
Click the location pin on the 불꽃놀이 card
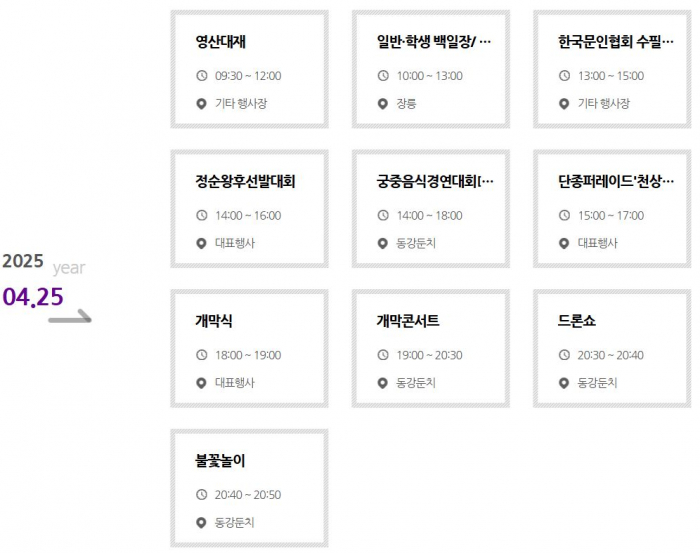click(x=202, y=523)
